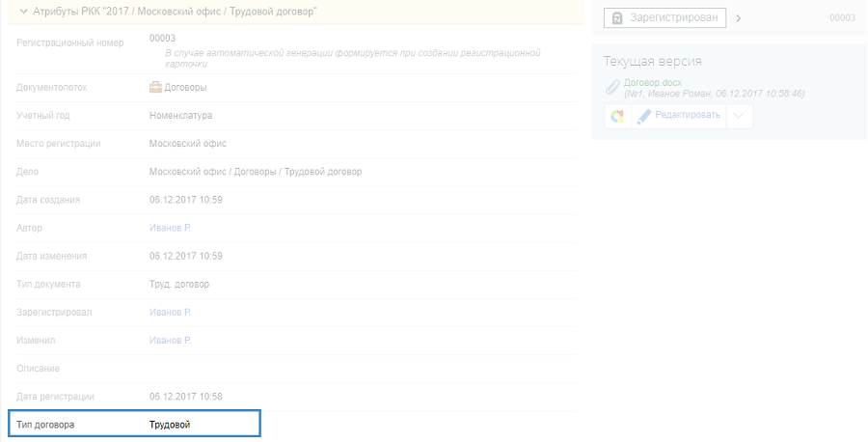Click the Атрибуты РКК header title text

pyautogui.click(x=176, y=12)
